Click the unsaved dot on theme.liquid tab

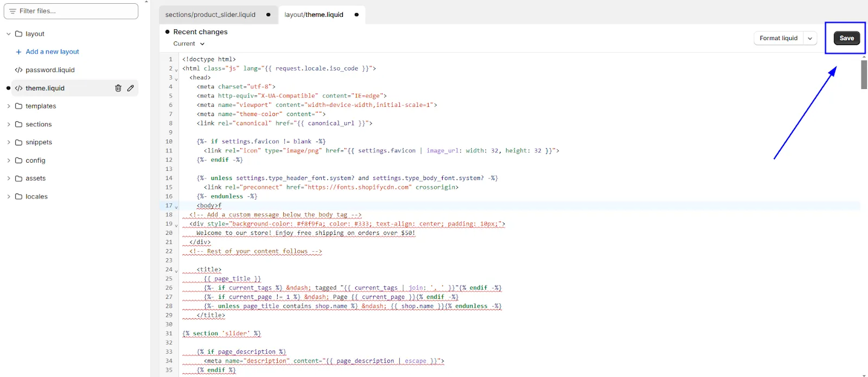(356, 15)
